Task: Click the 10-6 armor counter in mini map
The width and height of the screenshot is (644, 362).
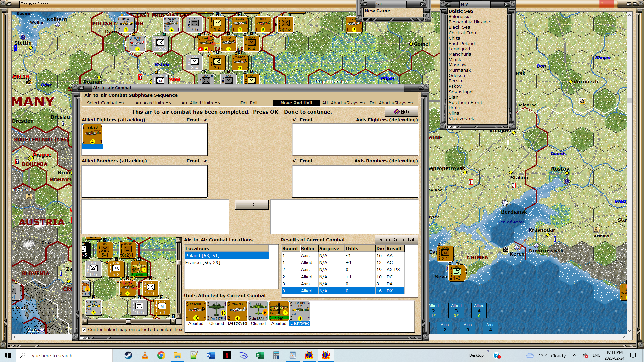Action: click(139, 307)
